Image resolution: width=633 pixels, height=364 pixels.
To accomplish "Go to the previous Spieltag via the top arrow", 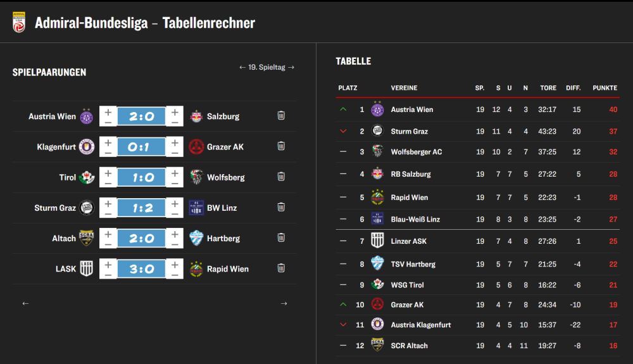I will pyautogui.click(x=242, y=67).
